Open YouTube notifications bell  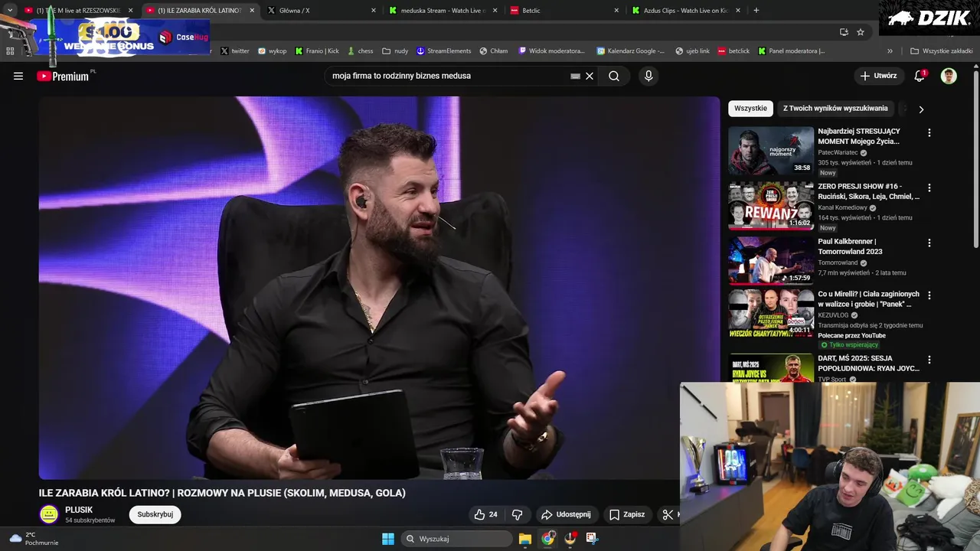pos(920,76)
